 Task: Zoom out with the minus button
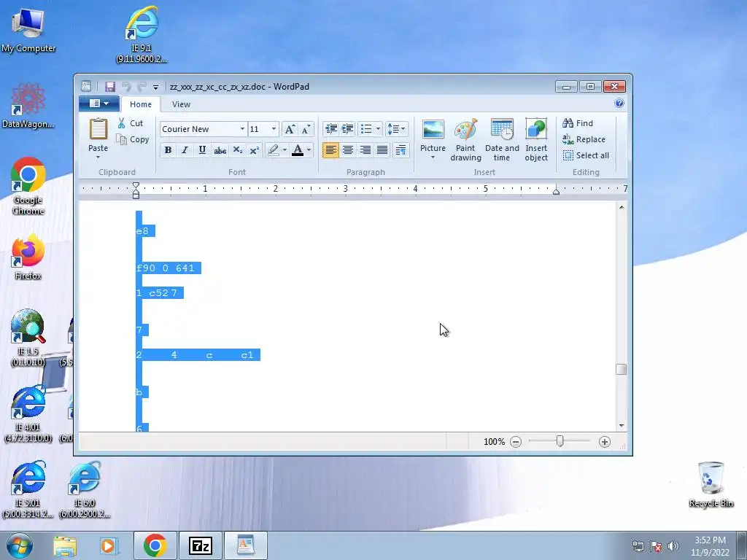pyautogui.click(x=516, y=442)
